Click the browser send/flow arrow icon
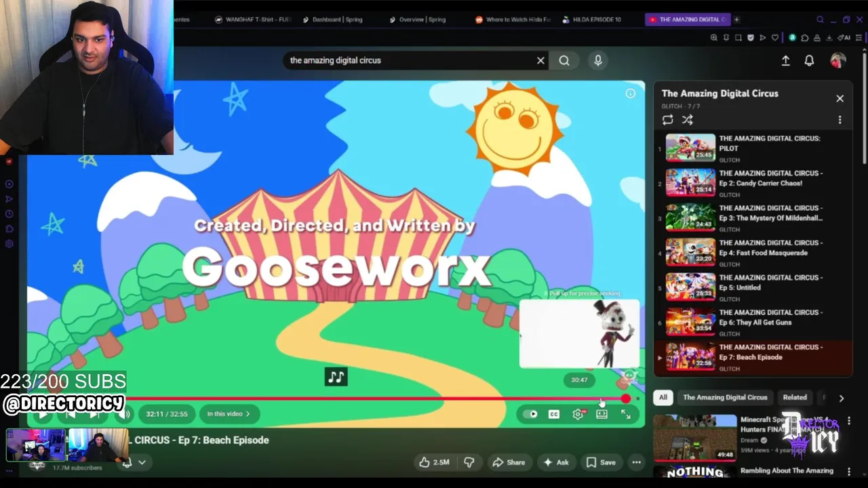 pyautogui.click(x=763, y=37)
